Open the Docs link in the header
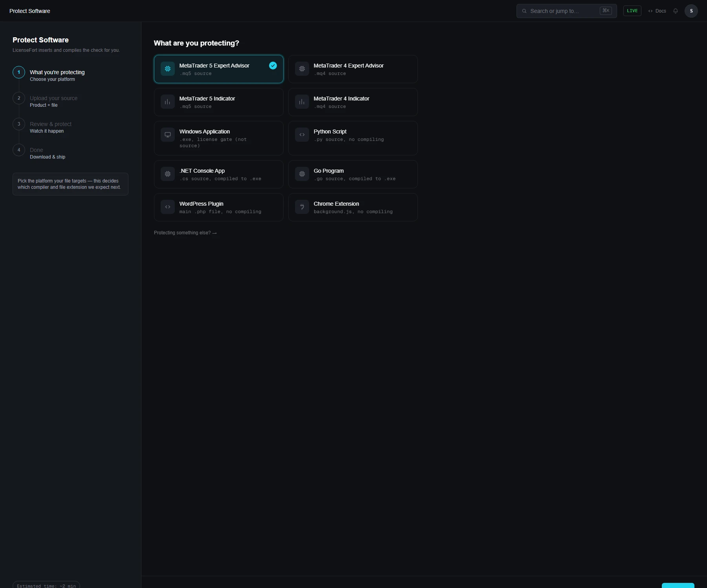 (x=657, y=11)
